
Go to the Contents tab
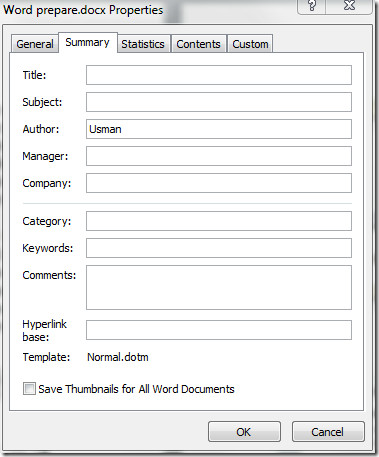[x=198, y=44]
